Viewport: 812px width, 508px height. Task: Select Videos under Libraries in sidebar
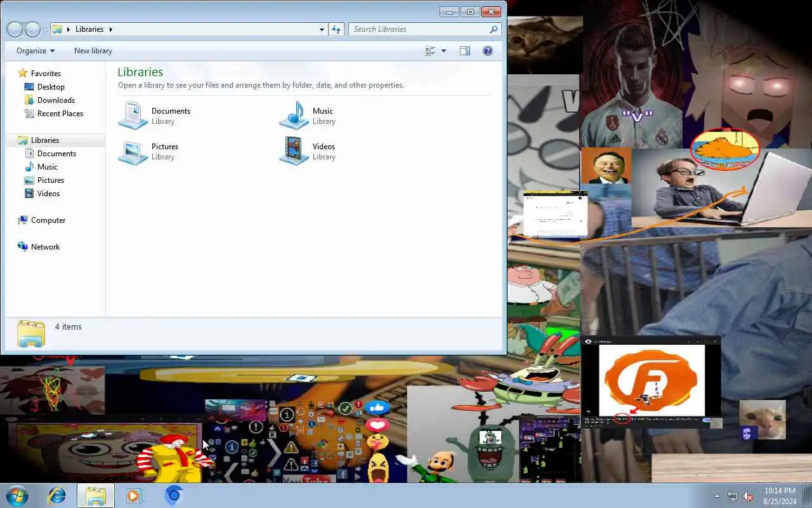click(x=43, y=193)
